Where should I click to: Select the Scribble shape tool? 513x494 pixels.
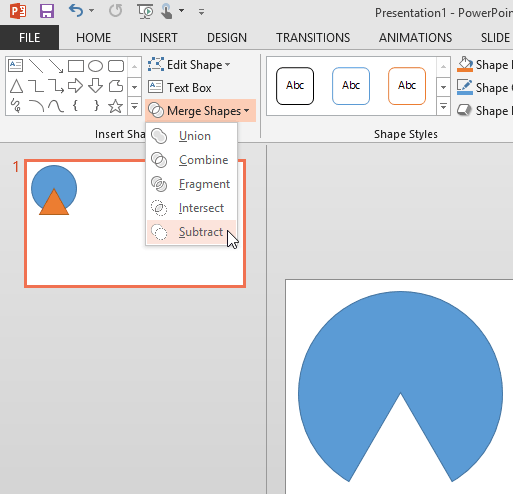[x=16, y=106]
